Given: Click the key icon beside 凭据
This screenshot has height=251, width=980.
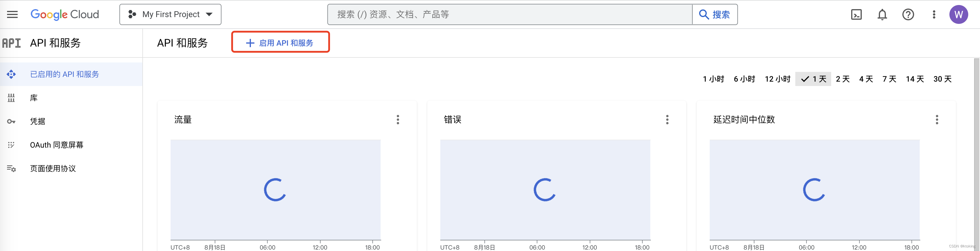Looking at the screenshot, I should point(11,121).
